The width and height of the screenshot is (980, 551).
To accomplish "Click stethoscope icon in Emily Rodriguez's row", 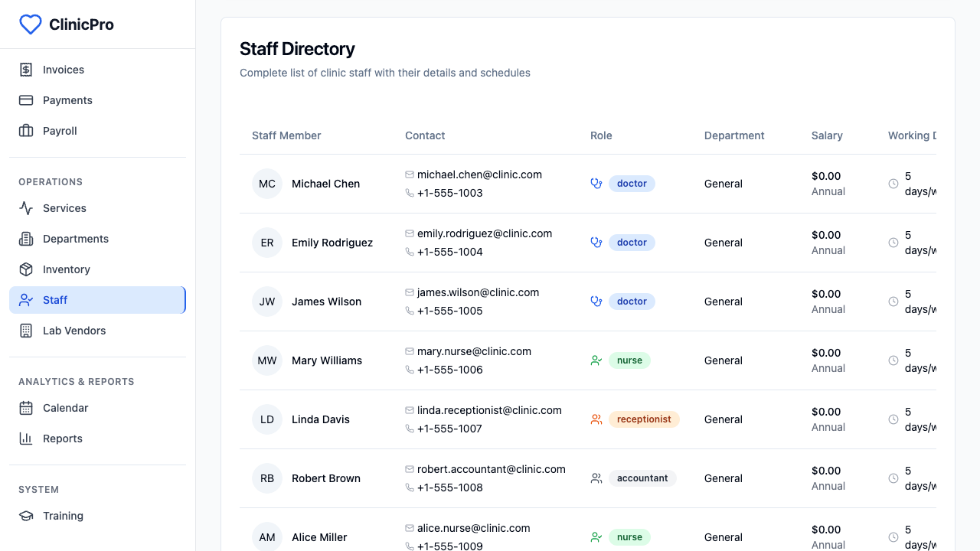I will pyautogui.click(x=596, y=243).
